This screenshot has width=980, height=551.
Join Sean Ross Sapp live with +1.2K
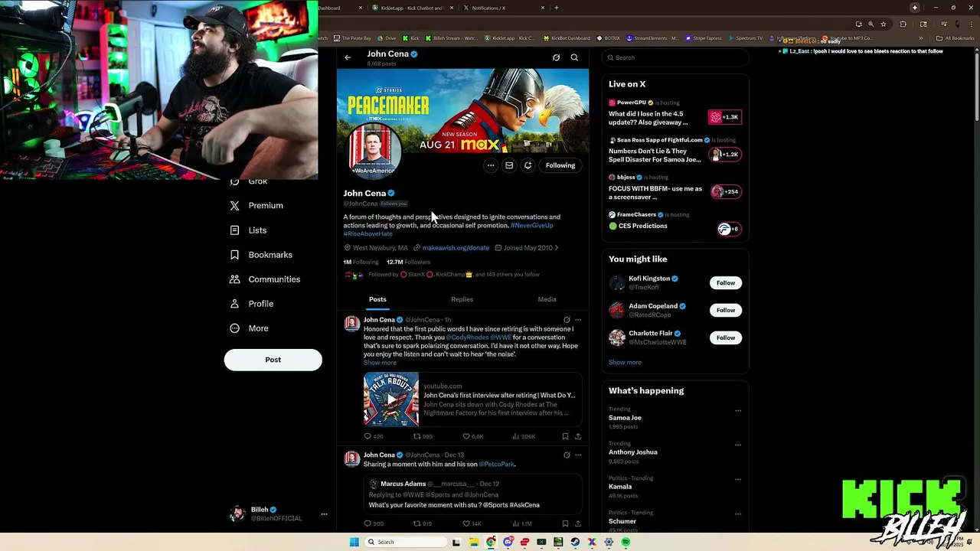(724, 155)
